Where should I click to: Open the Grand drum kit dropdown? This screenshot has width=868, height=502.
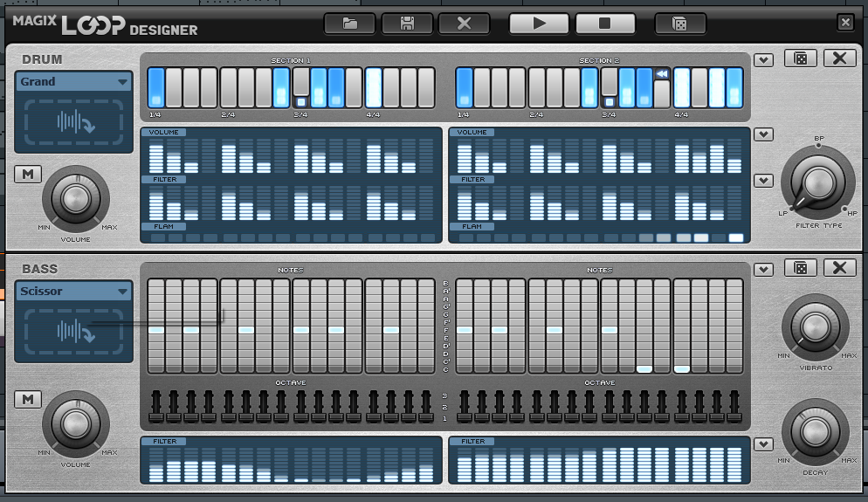(x=73, y=82)
